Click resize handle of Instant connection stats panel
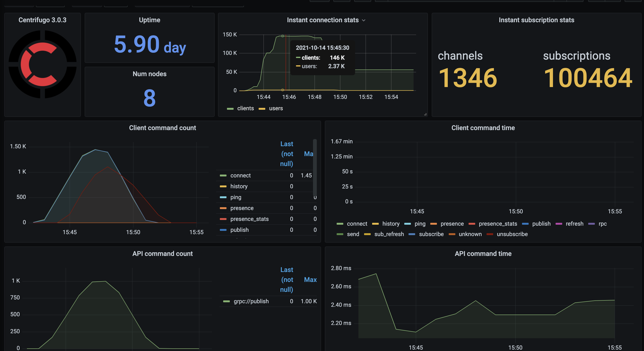Image resolution: width=644 pixels, height=351 pixels. pyautogui.click(x=425, y=114)
